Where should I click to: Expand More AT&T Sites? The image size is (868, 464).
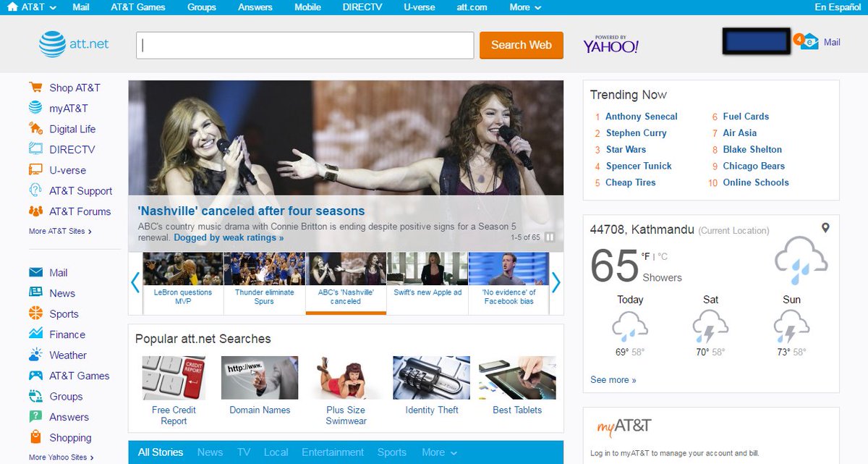60,232
